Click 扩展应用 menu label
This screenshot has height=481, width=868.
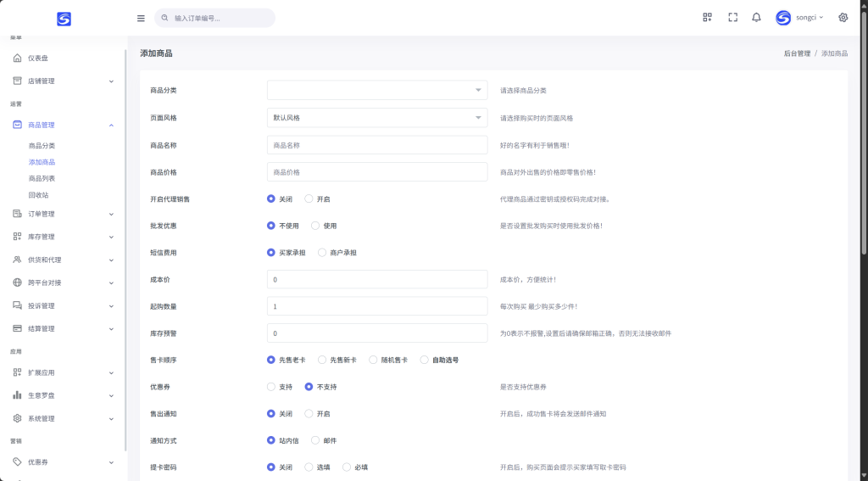pyautogui.click(x=41, y=373)
